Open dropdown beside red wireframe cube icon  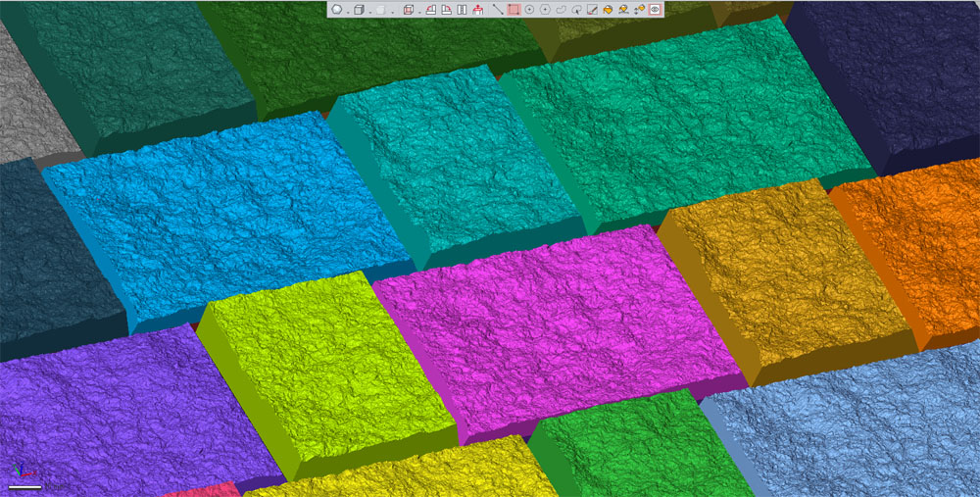[419, 13]
